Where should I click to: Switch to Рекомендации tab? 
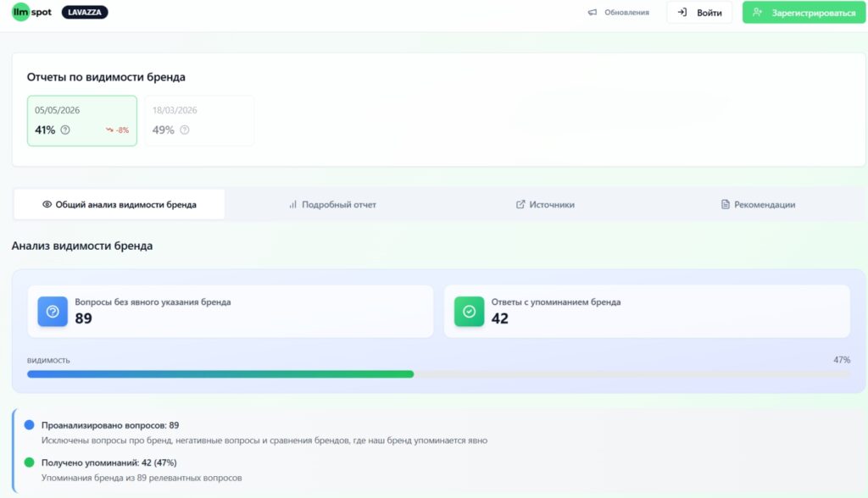(x=758, y=204)
